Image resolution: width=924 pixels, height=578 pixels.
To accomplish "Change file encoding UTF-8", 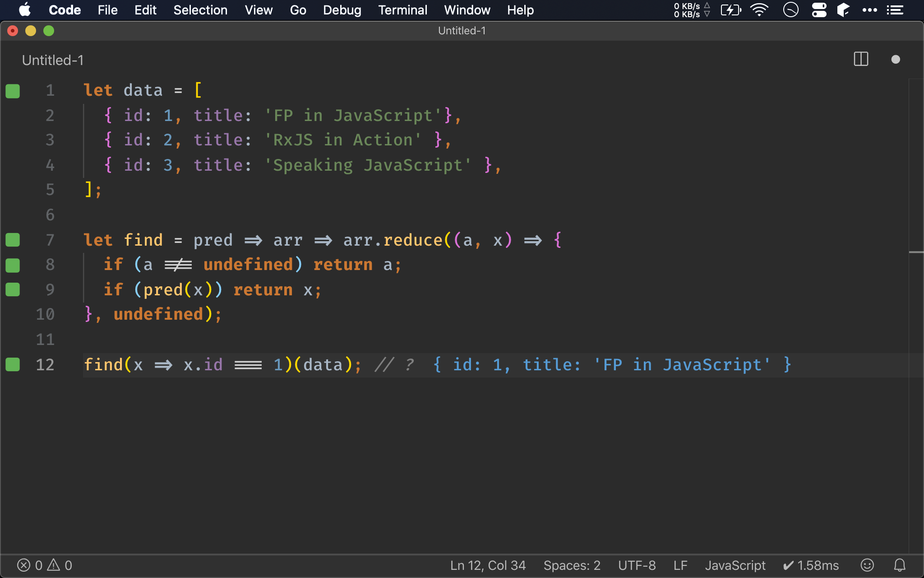I will (x=637, y=565).
